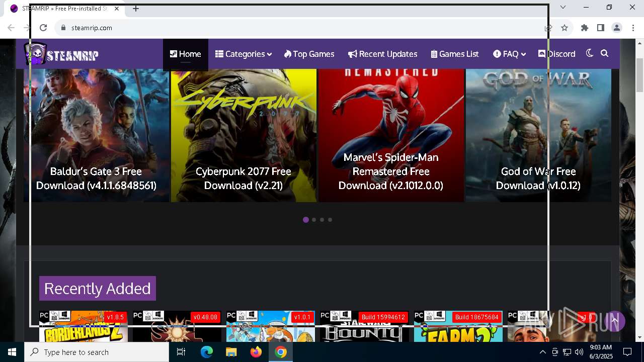
Task: Expand the FAQ dropdown menu
Action: click(509, 54)
